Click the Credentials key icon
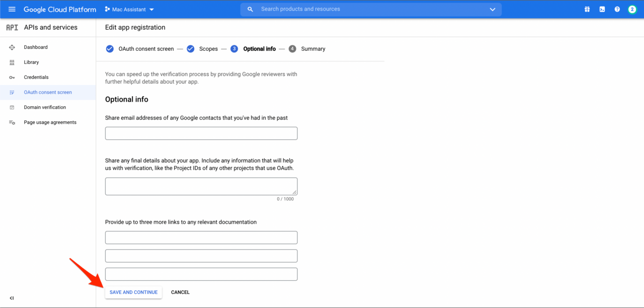 pyautogui.click(x=12, y=78)
